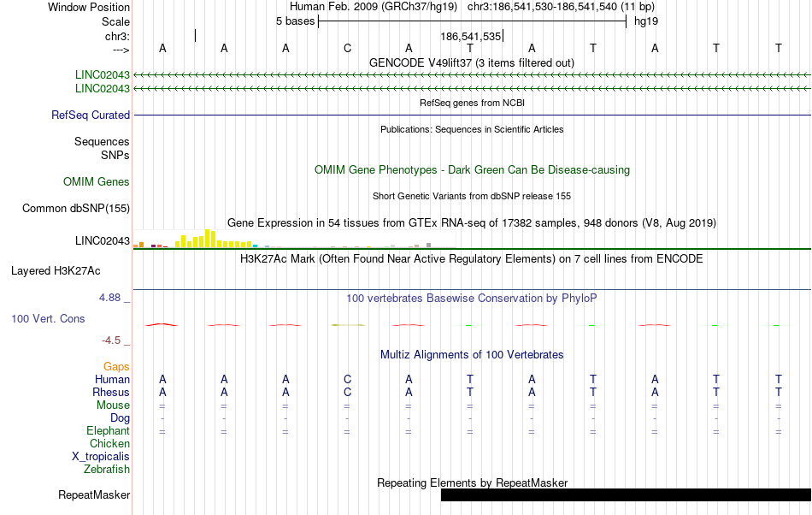Screen dimensions: 812x515
Task: Click the Layered H3K27Ac track label
Action: [x=56, y=271]
